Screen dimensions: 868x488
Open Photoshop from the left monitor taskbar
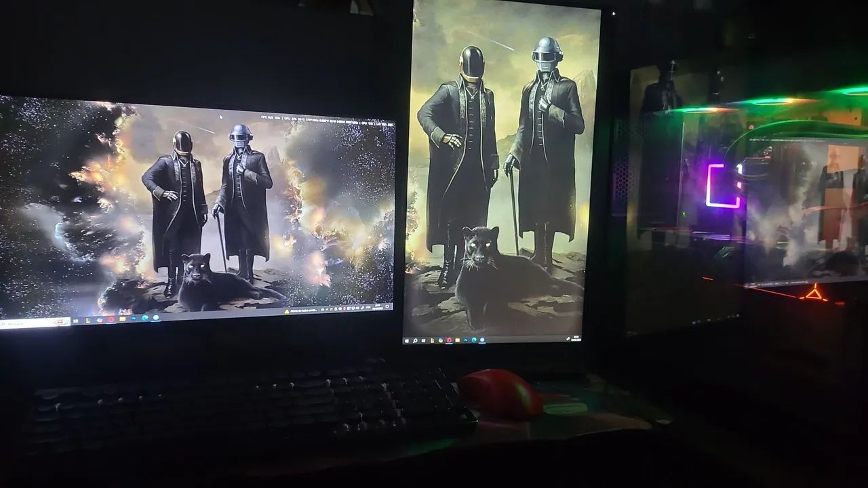[134, 319]
